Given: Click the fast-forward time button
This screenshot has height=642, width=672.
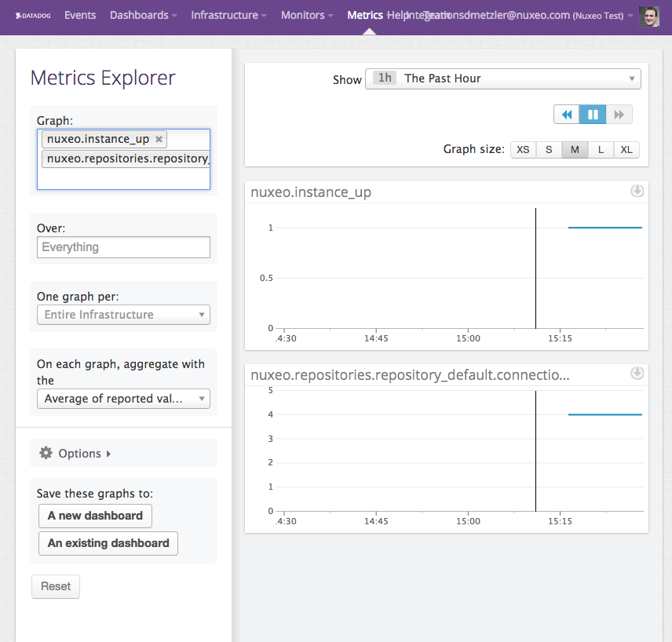Looking at the screenshot, I should click(x=619, y=115).
